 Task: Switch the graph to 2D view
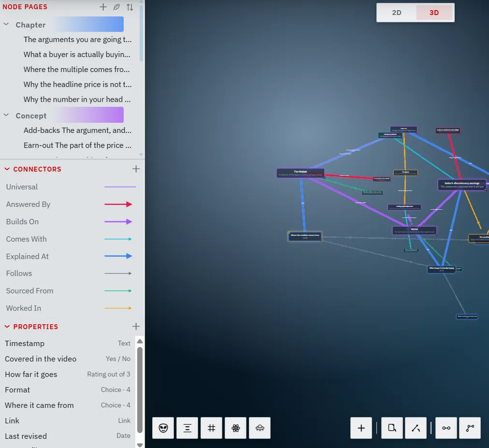pos(396,13)
